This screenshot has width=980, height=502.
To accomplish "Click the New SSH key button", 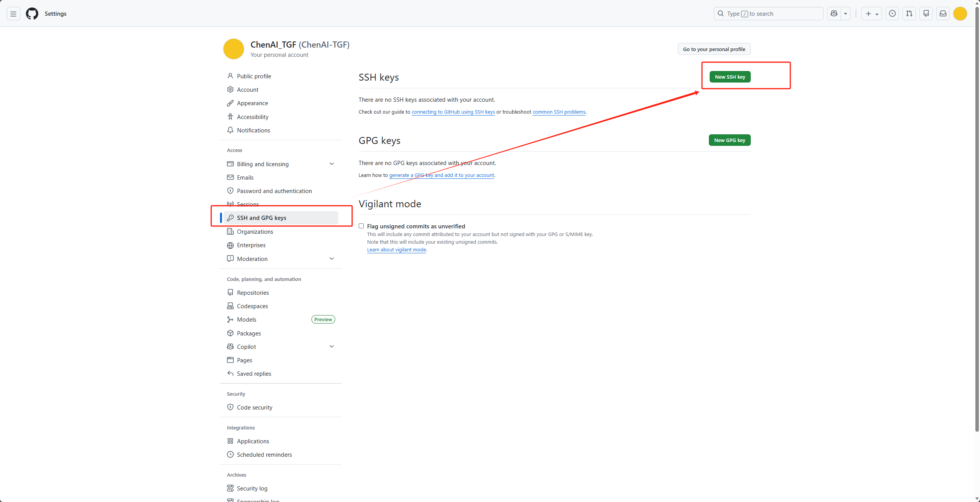I will tap(730, 77).
